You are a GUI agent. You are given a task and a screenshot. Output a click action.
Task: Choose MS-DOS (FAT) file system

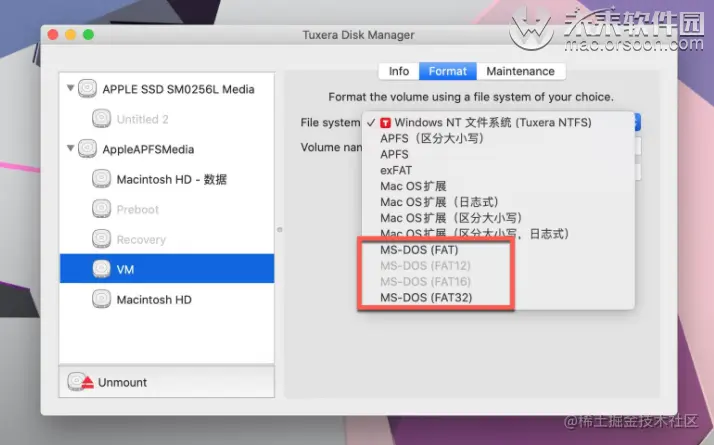(x=498, y=250)
